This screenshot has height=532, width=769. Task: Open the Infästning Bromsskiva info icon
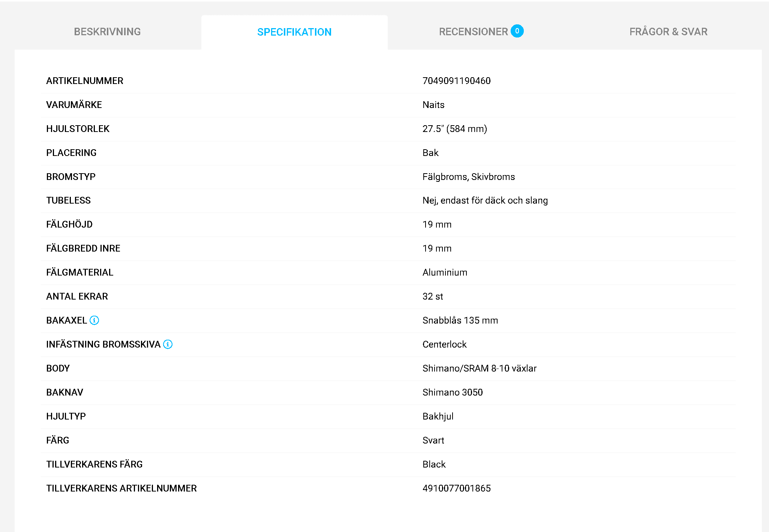pos(168,344)
